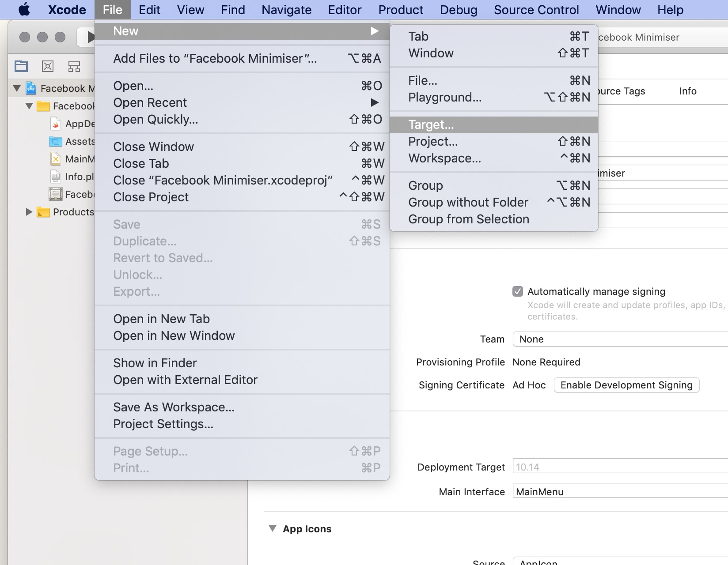Choose Open in New Window
This screenshot has height=565, width=728.
pyautogui.click(x=242, y=335)
